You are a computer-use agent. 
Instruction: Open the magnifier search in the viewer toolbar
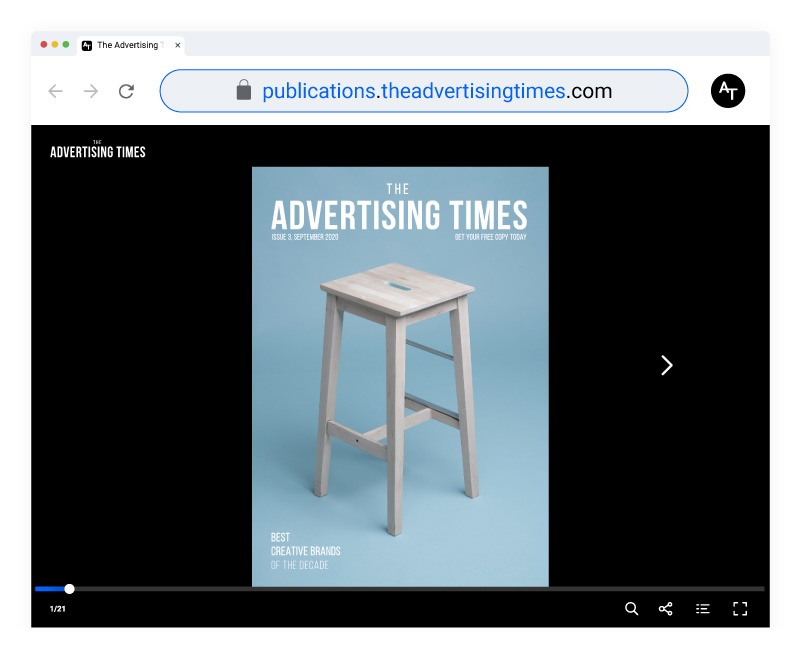631,608
